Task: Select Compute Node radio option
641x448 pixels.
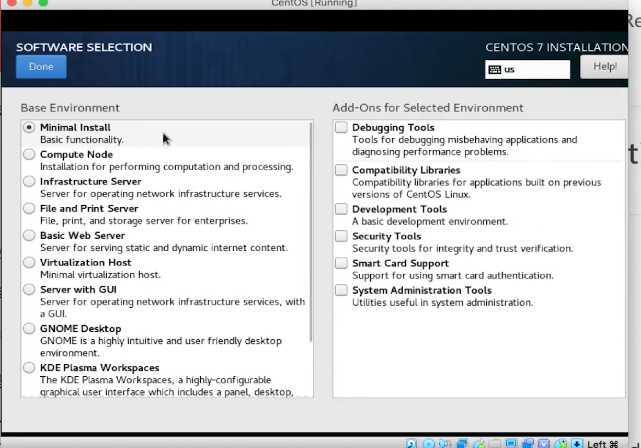Action: 29,154
